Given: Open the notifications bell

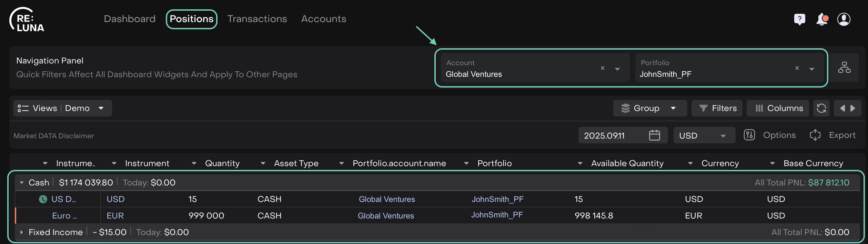Looking at the screenshot, I should (x=822, y=19).
